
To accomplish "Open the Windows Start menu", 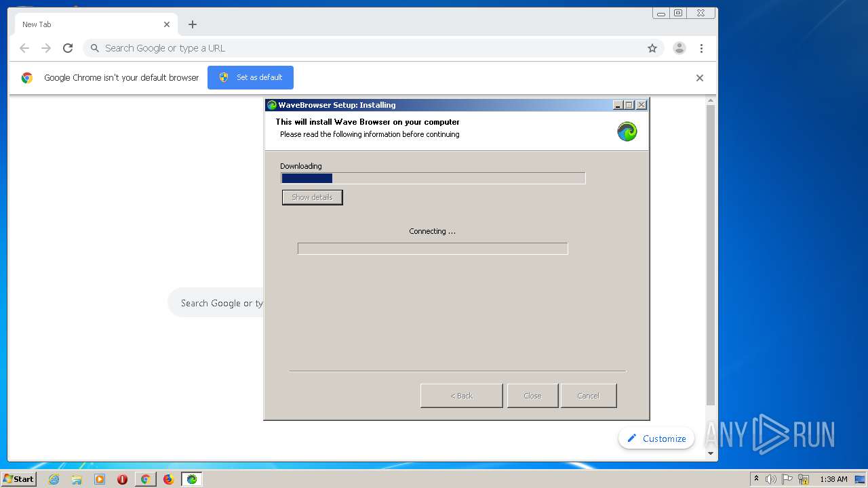I will click(x=18, y=479).
